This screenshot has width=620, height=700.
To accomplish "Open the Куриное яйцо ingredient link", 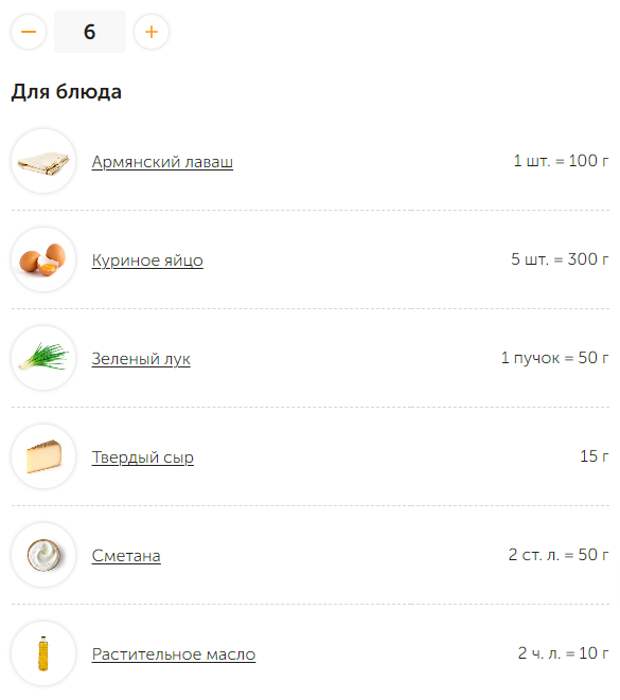I will point(147,260).
